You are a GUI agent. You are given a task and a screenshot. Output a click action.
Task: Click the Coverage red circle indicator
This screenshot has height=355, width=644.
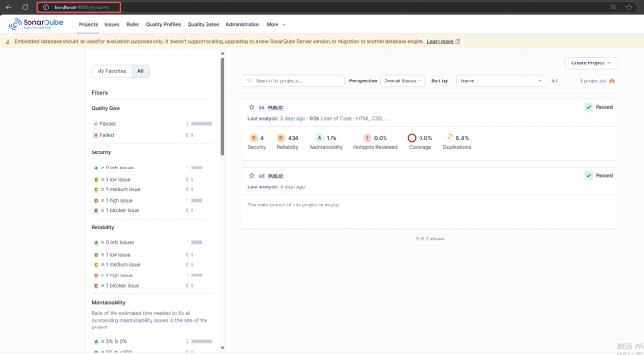(412, 138)
